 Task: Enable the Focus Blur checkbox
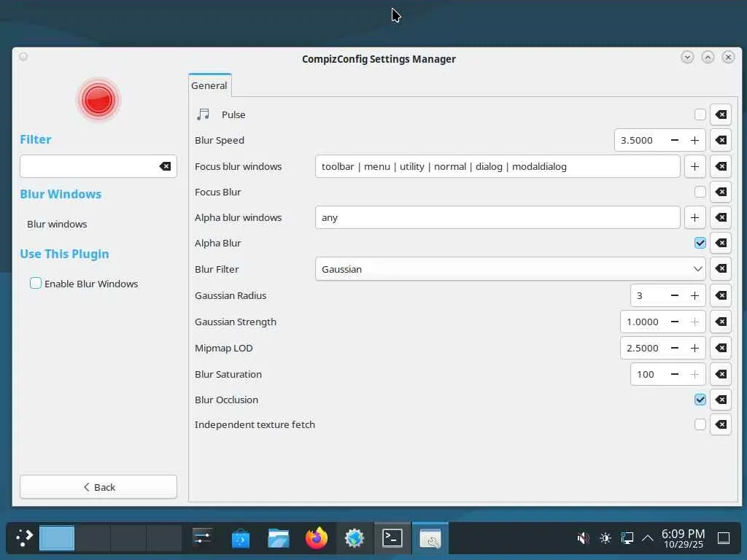[x=700, y=192]
